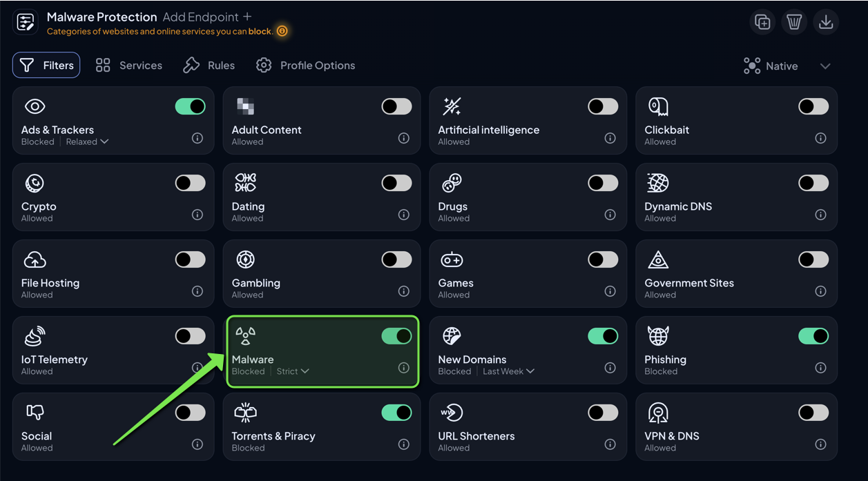Enable the Games toggle
The width and height of the screenshot is (868, 481).
[x=603, y=259]
